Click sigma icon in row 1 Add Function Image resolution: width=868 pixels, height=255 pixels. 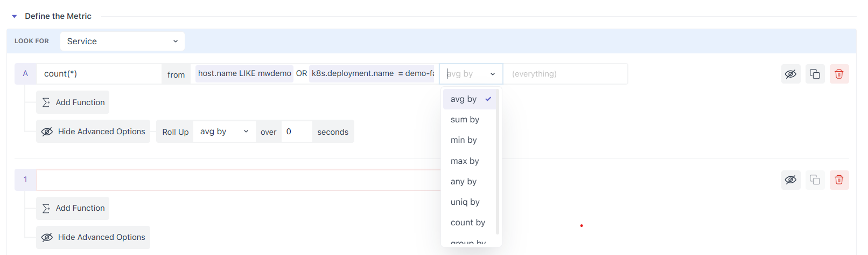(46, 208)
